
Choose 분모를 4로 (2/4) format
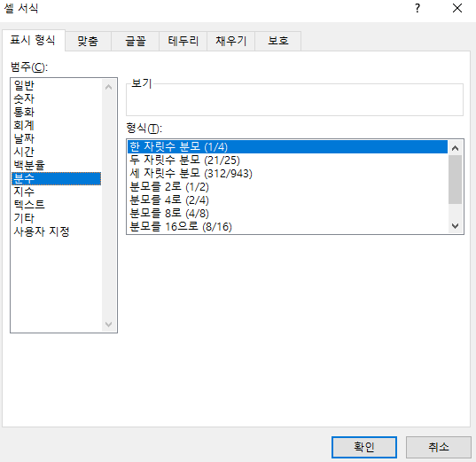pyautogui.click(x=287, y=200)
